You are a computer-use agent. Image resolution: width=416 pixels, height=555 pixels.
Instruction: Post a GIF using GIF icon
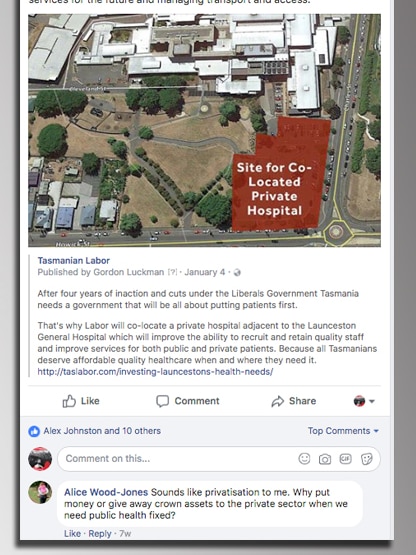346,459
